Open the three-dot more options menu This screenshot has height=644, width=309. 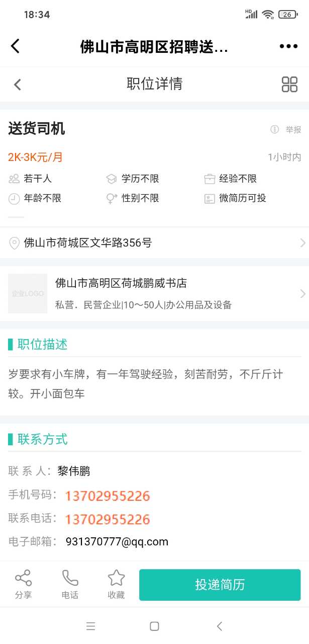[288, 46]
